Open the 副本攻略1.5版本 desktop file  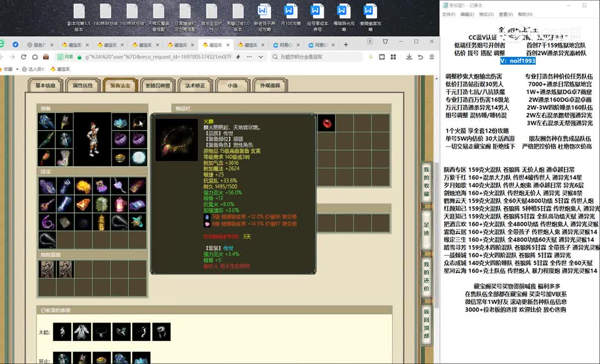pos(79,17)
